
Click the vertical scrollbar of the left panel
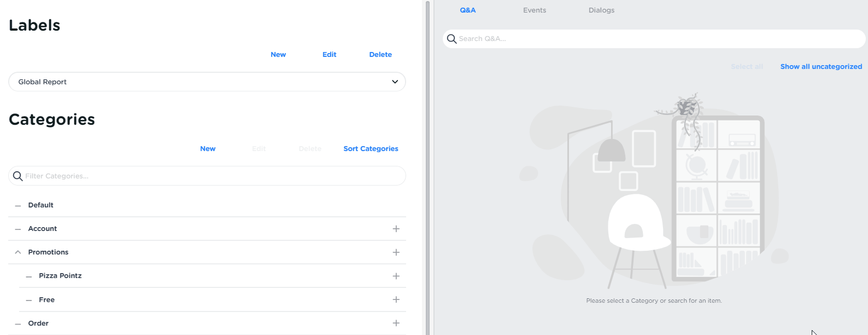(428, 164)
